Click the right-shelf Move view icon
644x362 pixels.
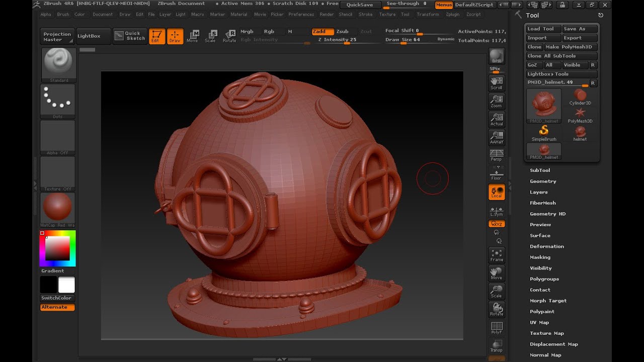pyautogui.click(x=497, y=273)
